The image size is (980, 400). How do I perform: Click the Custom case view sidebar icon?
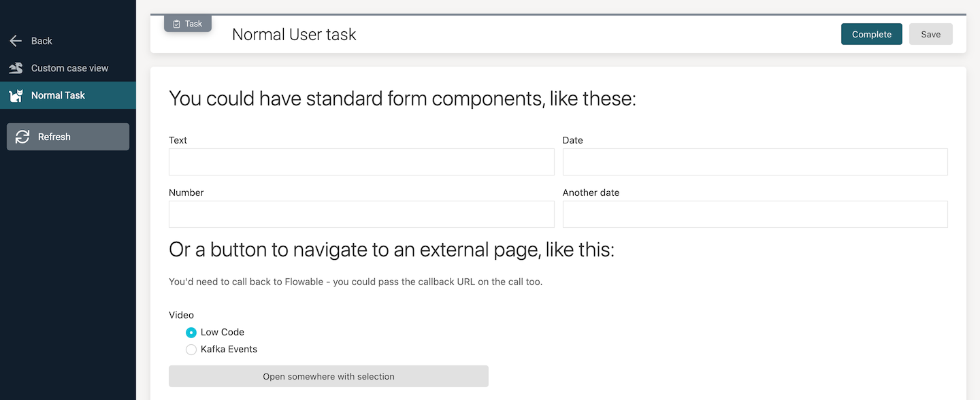point(16,68)
